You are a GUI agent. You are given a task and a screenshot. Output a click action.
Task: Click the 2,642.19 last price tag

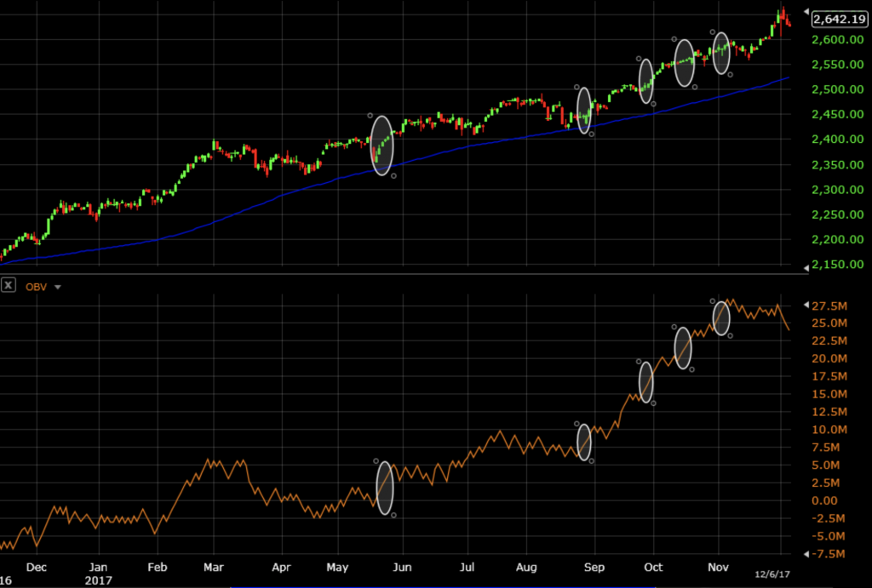pos(840,19)
